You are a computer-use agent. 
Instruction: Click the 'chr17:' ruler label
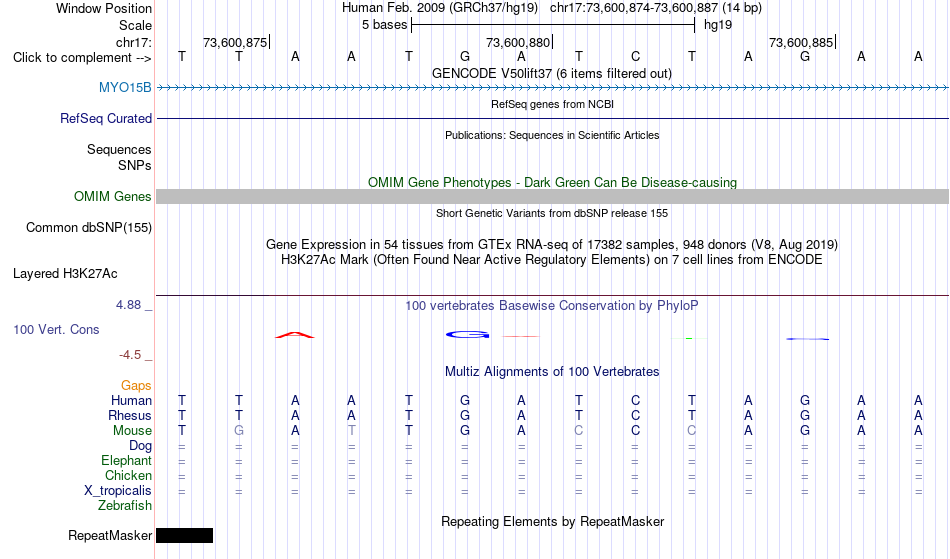click(x=134, y=42)
